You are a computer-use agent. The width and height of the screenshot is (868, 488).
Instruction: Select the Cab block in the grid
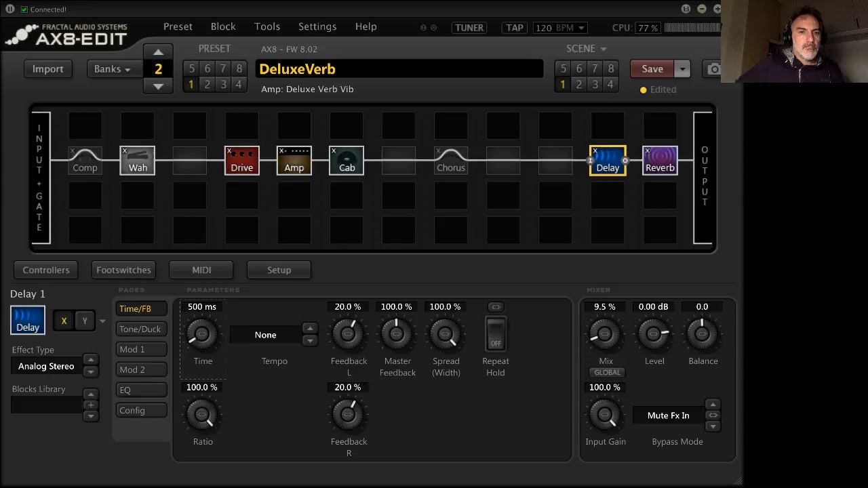(347, 161)
